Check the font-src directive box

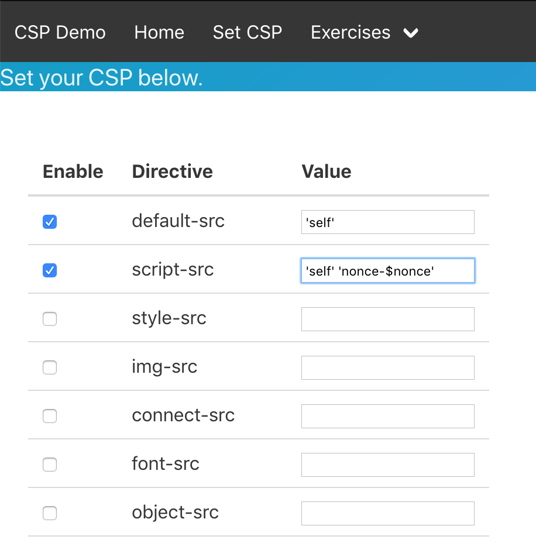tap(50, 465)
